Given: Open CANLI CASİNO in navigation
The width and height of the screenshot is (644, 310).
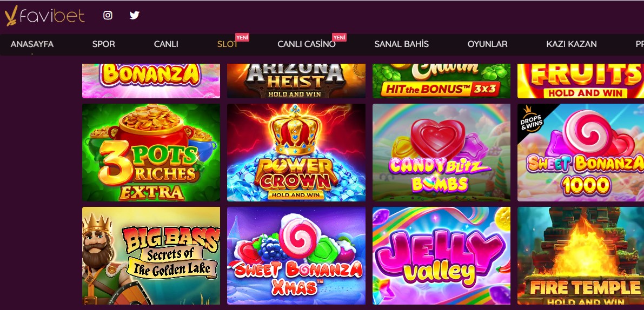Looking at the screenshot, I should (307, 44).
